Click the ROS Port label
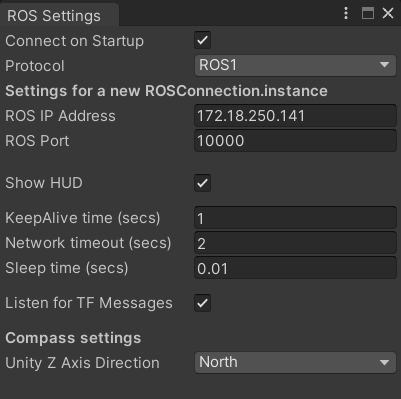401x399 pixels. click(37, 141)
